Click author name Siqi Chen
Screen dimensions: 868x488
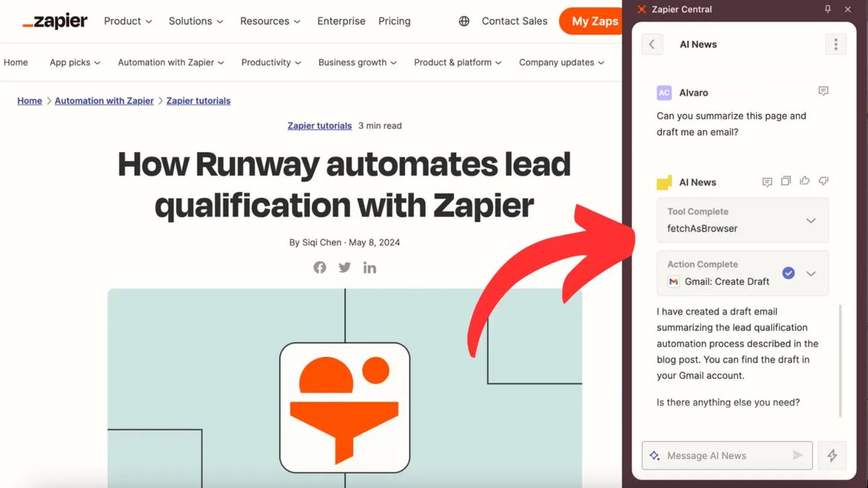click(323, 242)
